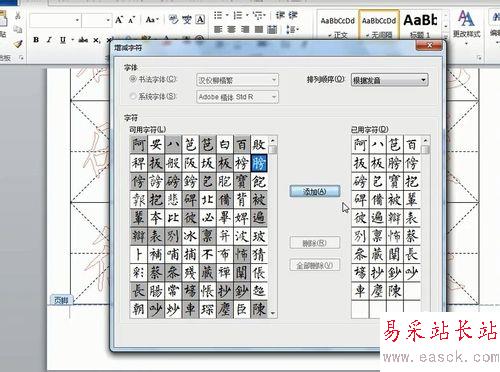The width and height of the screenshot is (500, 372).
Task: Click the Format Painter brush icon
Action: (x=18, y=43)
